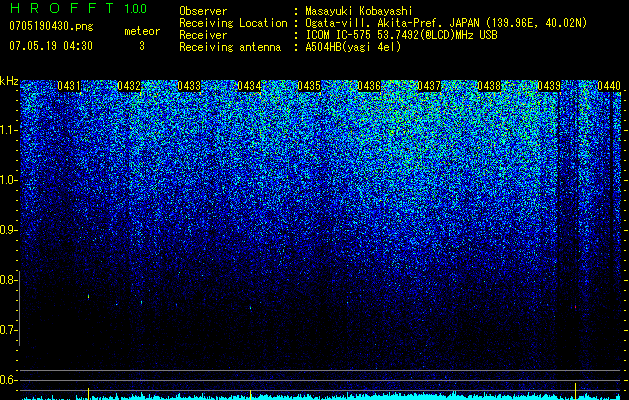Click the 0438 time label
The height and width of the screenshot is (400, 629).
coord(489,86)
